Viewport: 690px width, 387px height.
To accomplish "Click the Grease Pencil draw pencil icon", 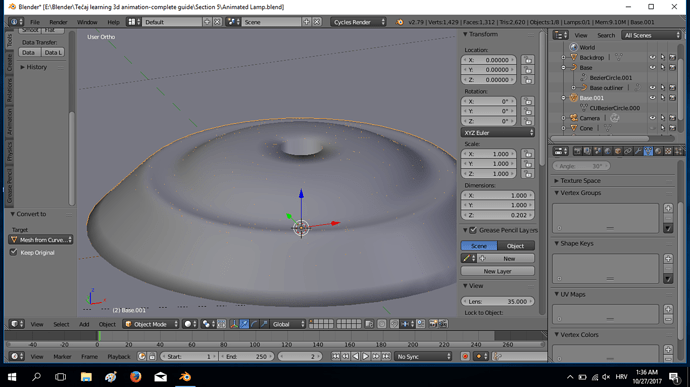I will (469, 258).
